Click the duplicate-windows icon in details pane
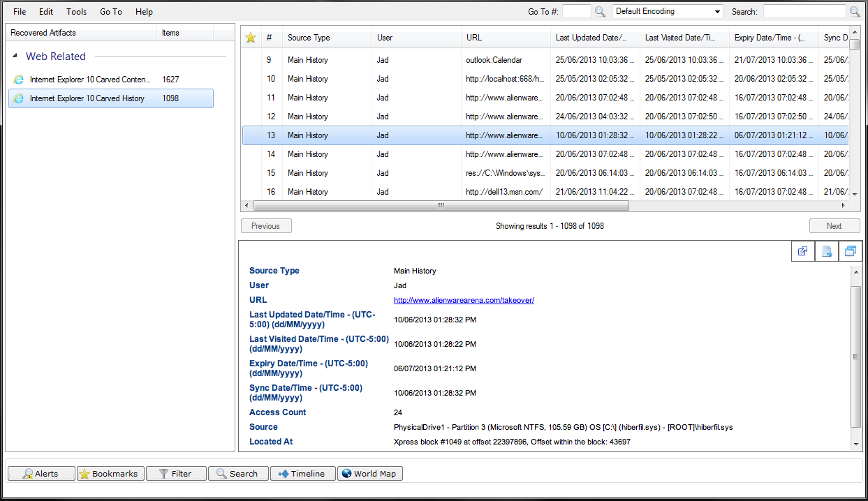 tap(850, 250)
